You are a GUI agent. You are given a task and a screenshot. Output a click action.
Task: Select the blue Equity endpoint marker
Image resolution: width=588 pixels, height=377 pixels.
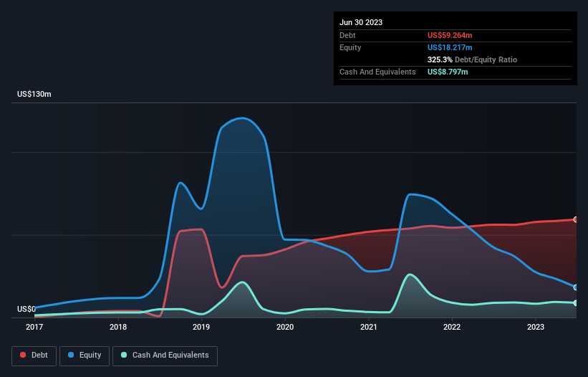coord(576,287)
